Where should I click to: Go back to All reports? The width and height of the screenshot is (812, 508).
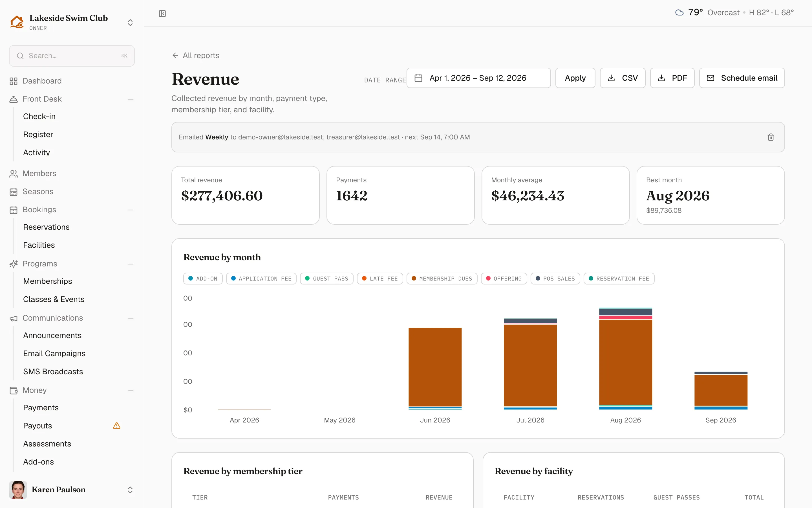[x=196, y=55]
